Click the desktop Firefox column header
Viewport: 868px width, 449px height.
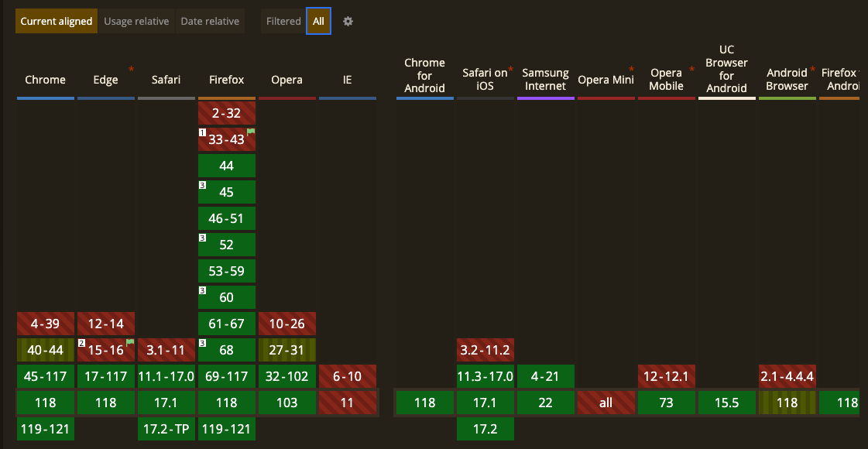click(226, 80)
